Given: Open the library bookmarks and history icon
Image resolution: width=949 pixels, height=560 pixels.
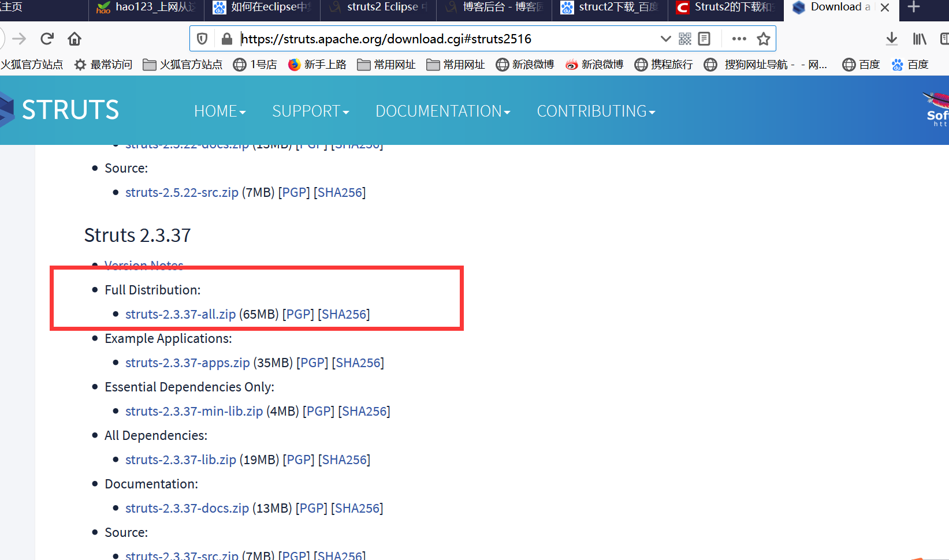Looking at the screenshot, I should 920,39.
